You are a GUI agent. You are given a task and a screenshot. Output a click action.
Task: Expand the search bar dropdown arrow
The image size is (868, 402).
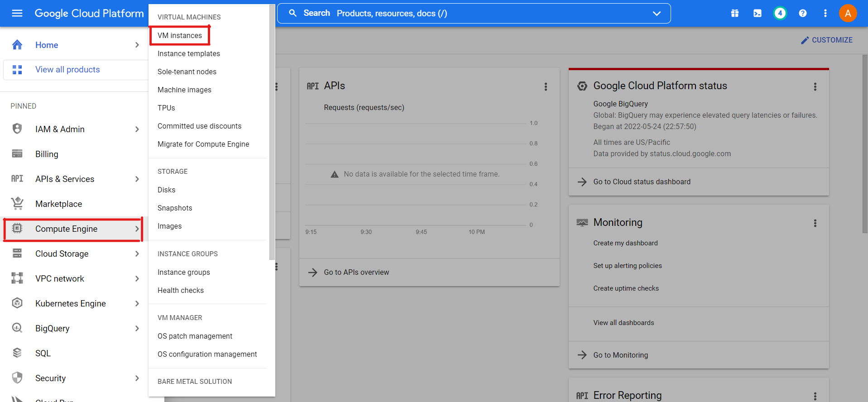pos(657,14)
